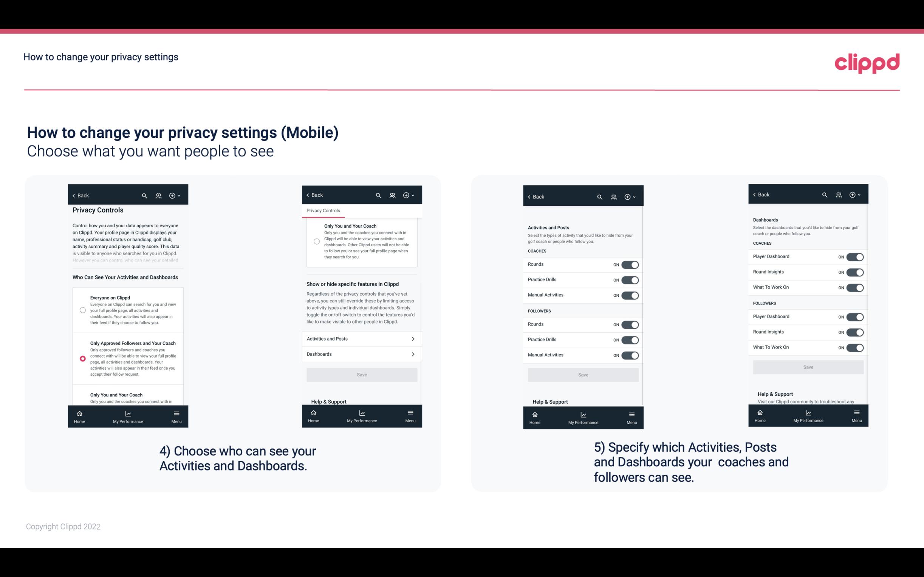
Task: Expand the Dashboards section in privacy controls
Action: (361, 354)
